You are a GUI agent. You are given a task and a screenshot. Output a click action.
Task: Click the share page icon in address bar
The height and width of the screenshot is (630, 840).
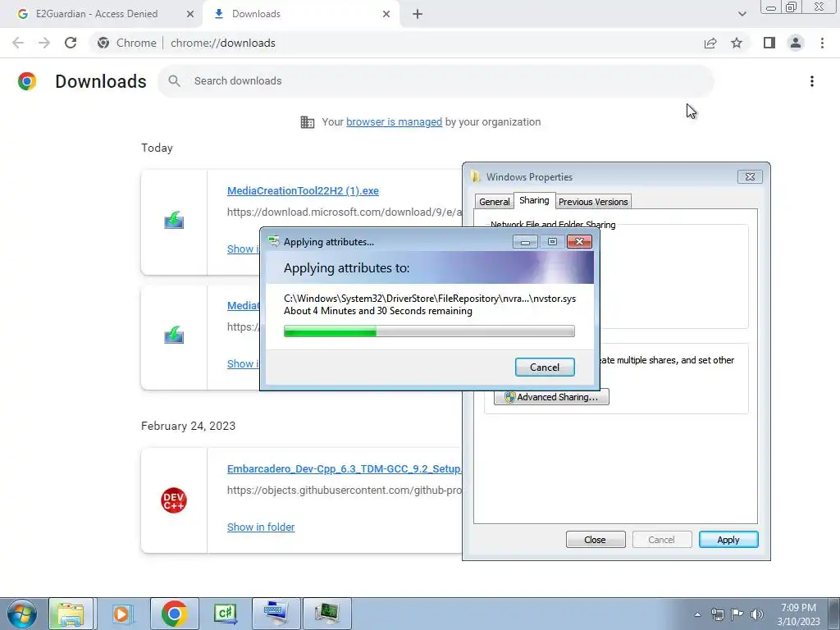710,43
